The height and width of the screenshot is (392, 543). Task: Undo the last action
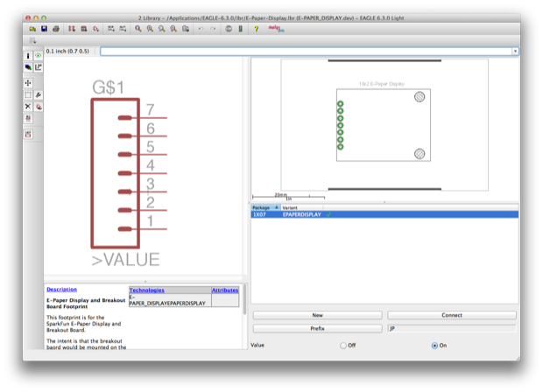pyautogui.click(x=201, y=29)
